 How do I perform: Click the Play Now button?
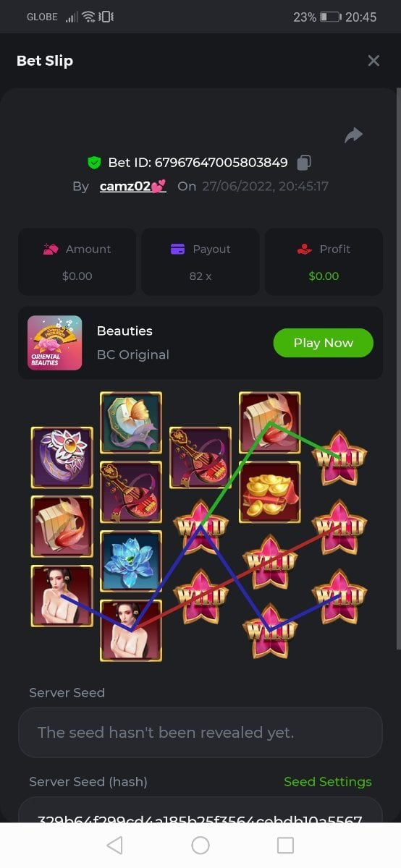pos(323,343)
